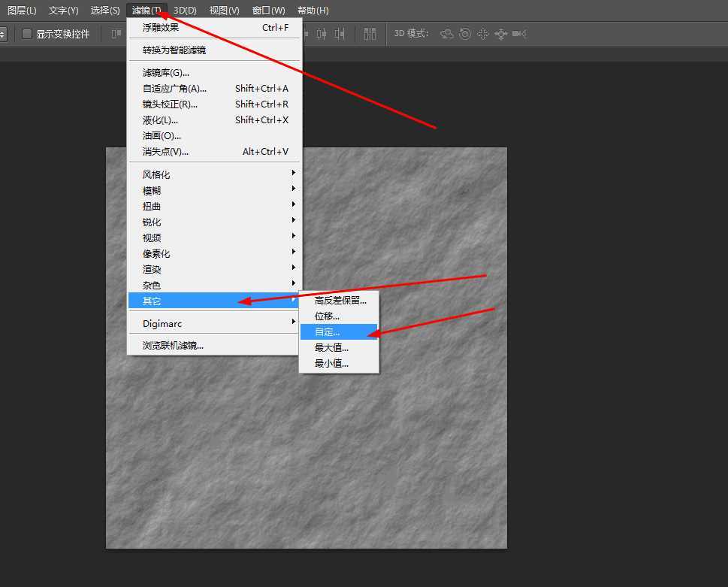The width and height of the screenshot is (728, 587).
Task: Select the 3D slide object icon
Action: (x=500, y=34)
